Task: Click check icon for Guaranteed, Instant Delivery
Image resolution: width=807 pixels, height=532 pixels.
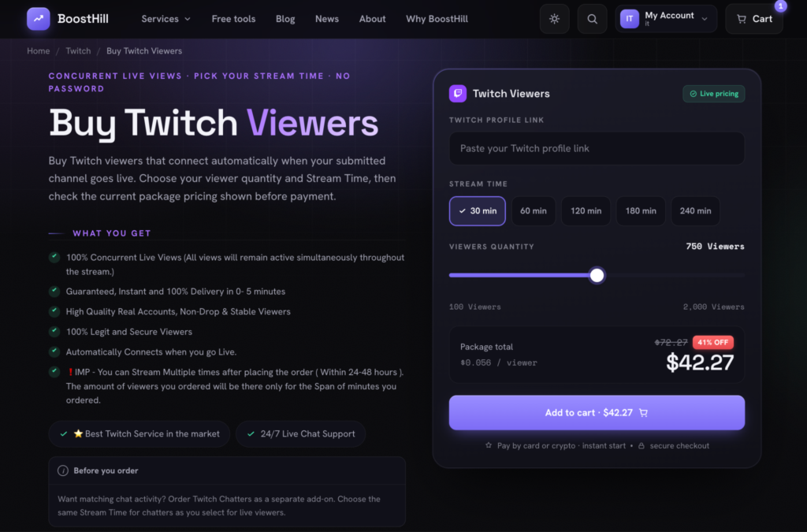Action: click(x=54, y=291)
